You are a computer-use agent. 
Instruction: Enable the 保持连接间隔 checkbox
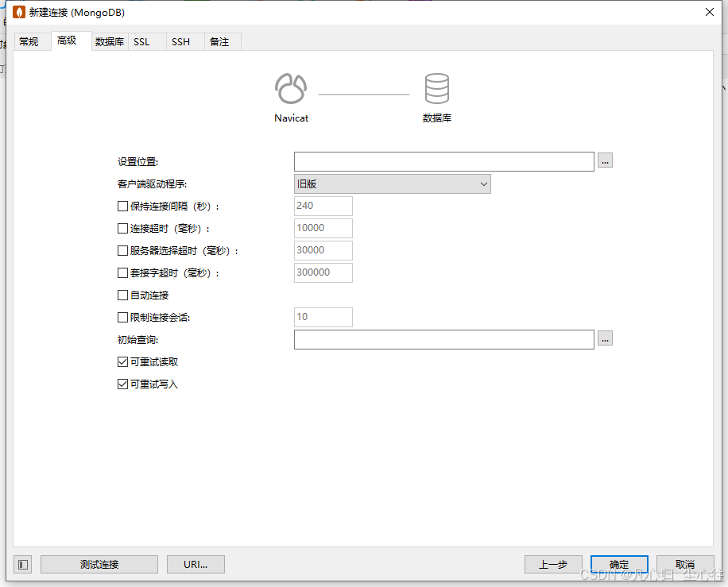[122, 207]
